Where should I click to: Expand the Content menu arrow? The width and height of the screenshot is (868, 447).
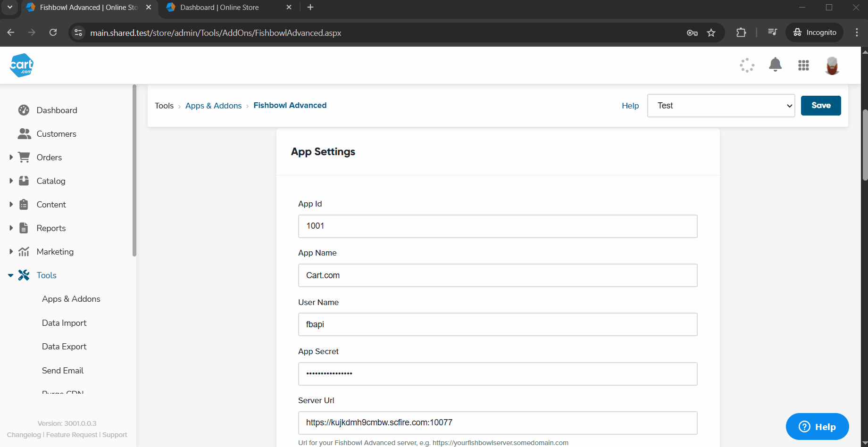10,204
